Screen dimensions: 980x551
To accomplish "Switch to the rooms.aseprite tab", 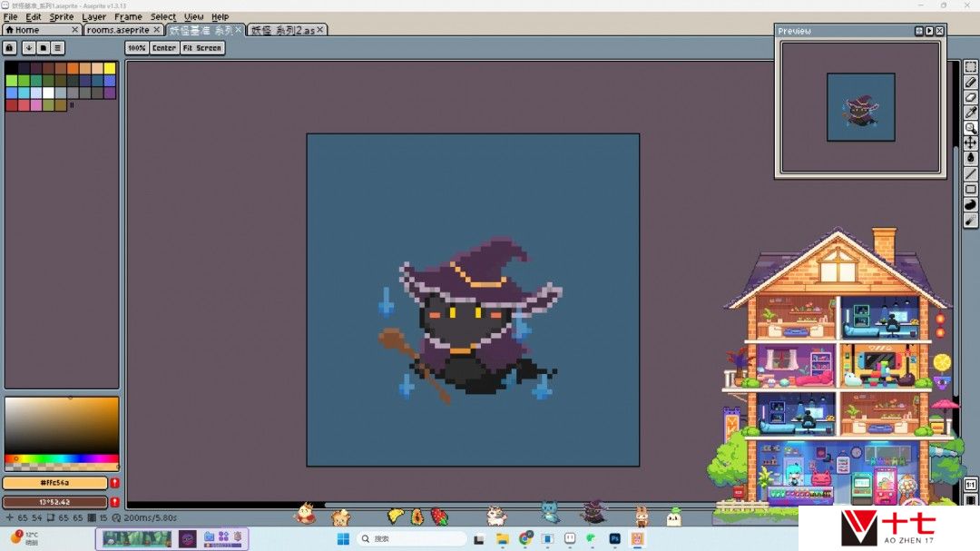I will (x=118, y=30).
